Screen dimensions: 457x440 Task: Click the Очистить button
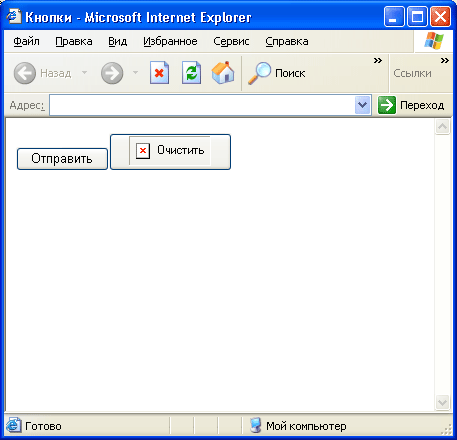pos(170,152)
